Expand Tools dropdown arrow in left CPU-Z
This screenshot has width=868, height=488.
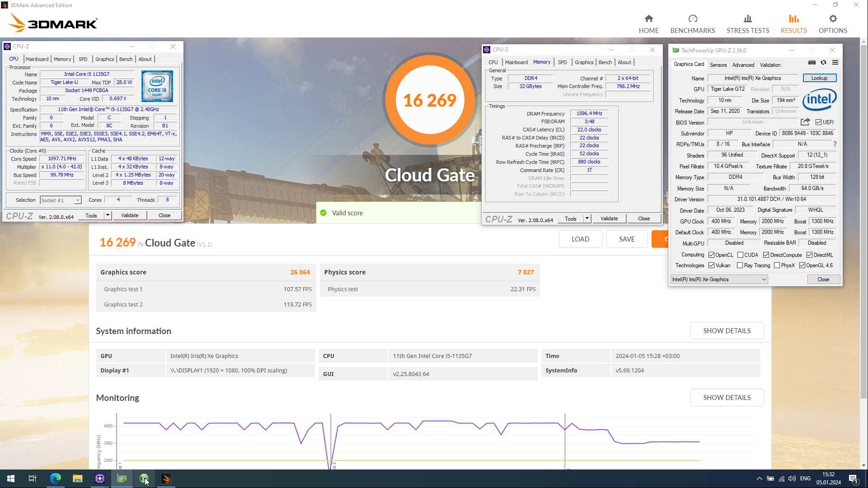pos(108,215)
